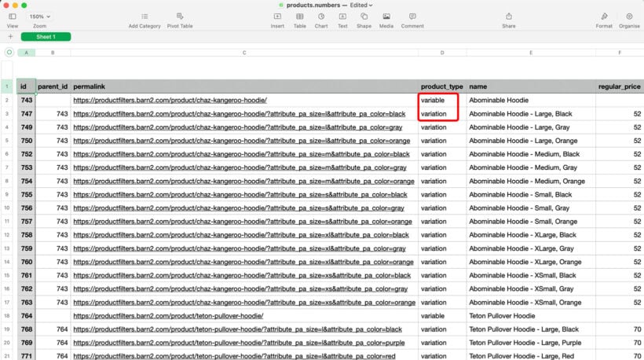
Task: Select 'Teton Pullover Hoodie - Large, Red' cell
Action: (x=531, y=356)
